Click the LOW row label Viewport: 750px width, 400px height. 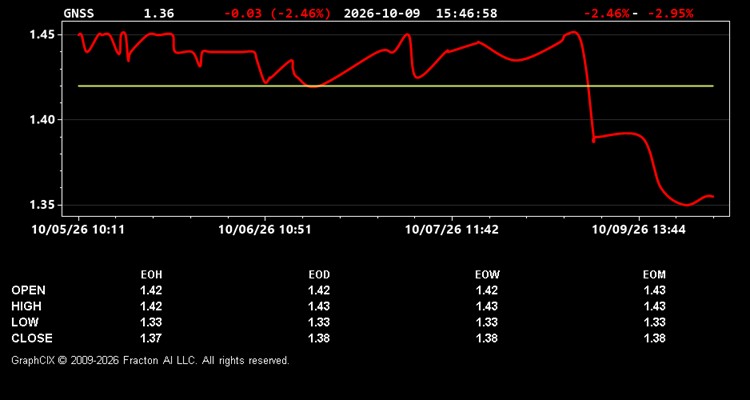coord(25,322)
